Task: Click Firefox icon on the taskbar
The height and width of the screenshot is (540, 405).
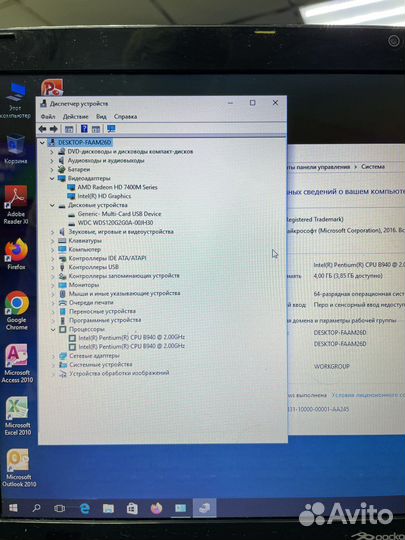Action: 156,508
